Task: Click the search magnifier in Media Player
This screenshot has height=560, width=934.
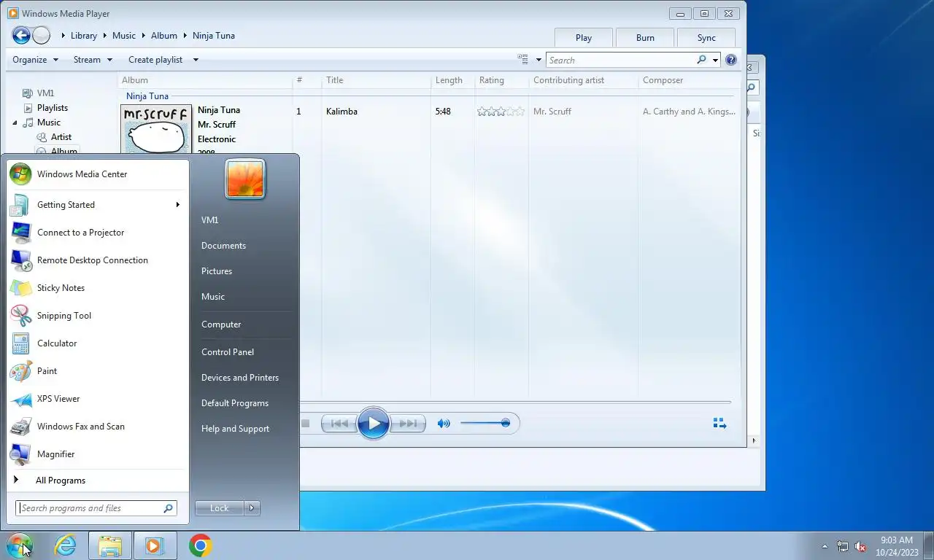Action: (x=701, y=60)
